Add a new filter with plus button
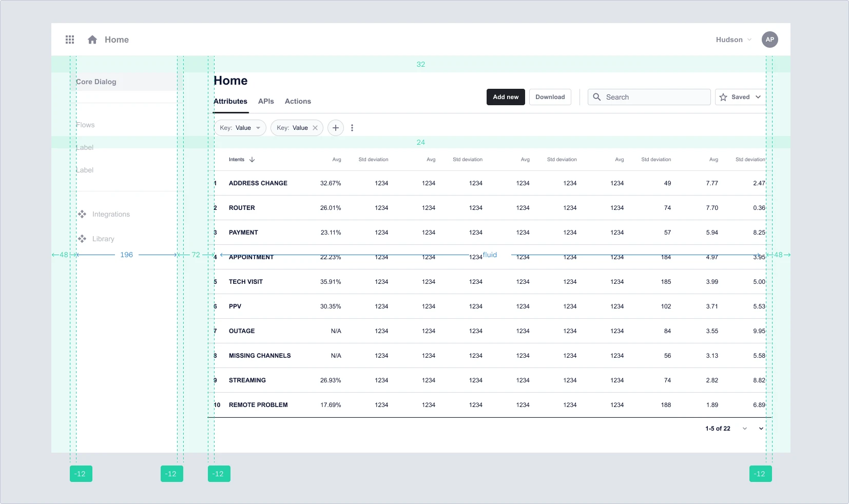The width and height of the screenshot is (849, 504). pos(336,128)
